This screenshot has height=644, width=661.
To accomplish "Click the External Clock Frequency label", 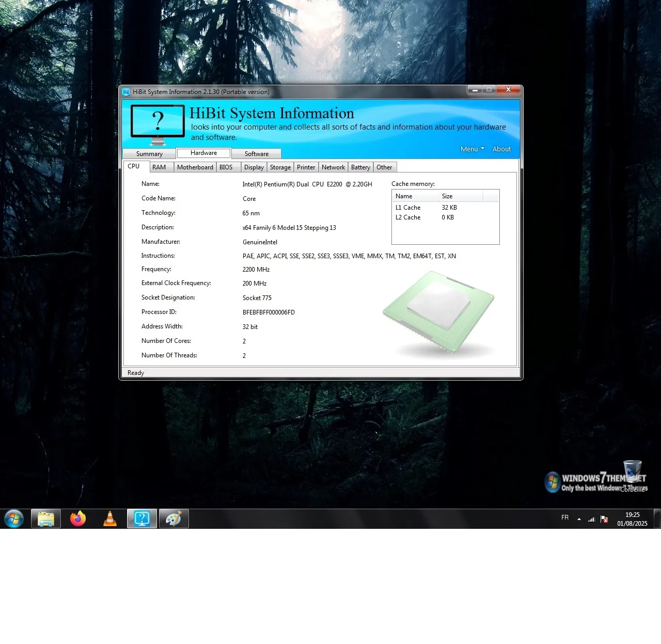I will pos(176,283).
